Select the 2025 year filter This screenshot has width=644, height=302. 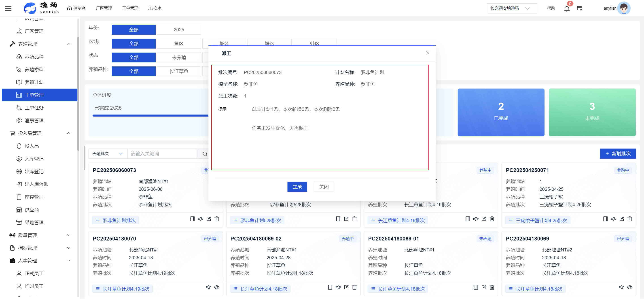click(179, 30)
